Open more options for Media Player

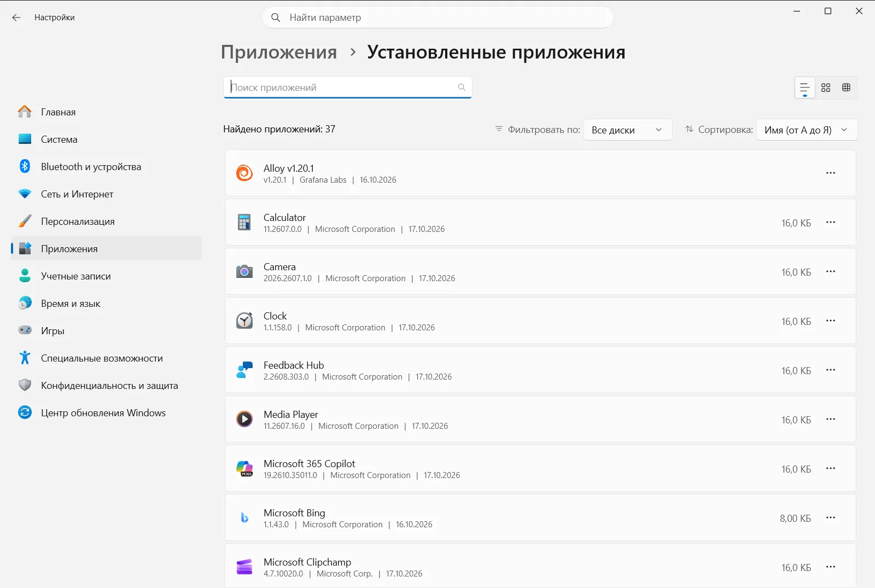[x=831, y=419]
